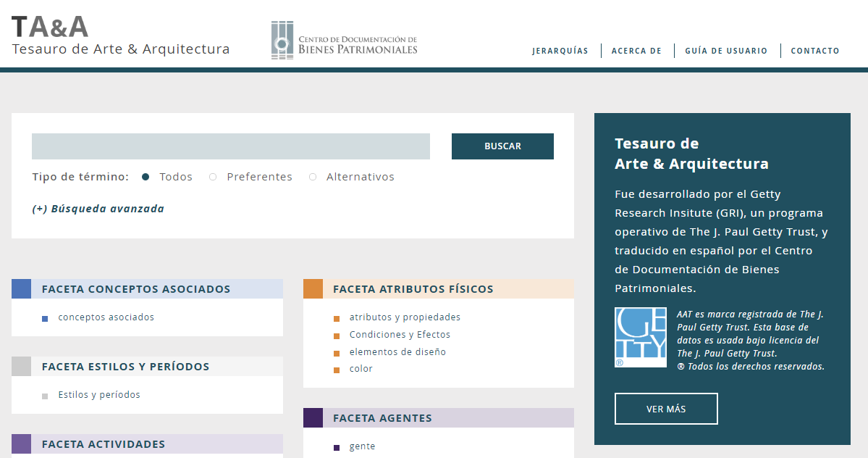Click the purple square icon beside FACETA AGENTES

point(313,417)
